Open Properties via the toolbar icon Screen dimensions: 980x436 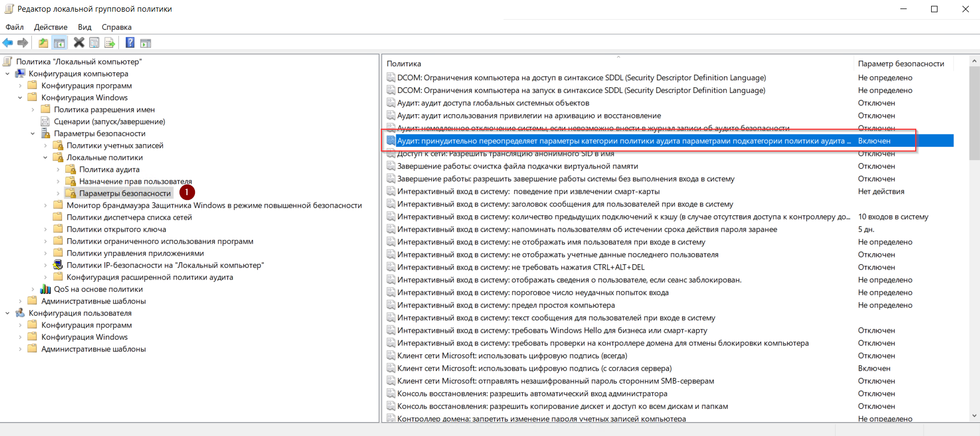point(95,43)
